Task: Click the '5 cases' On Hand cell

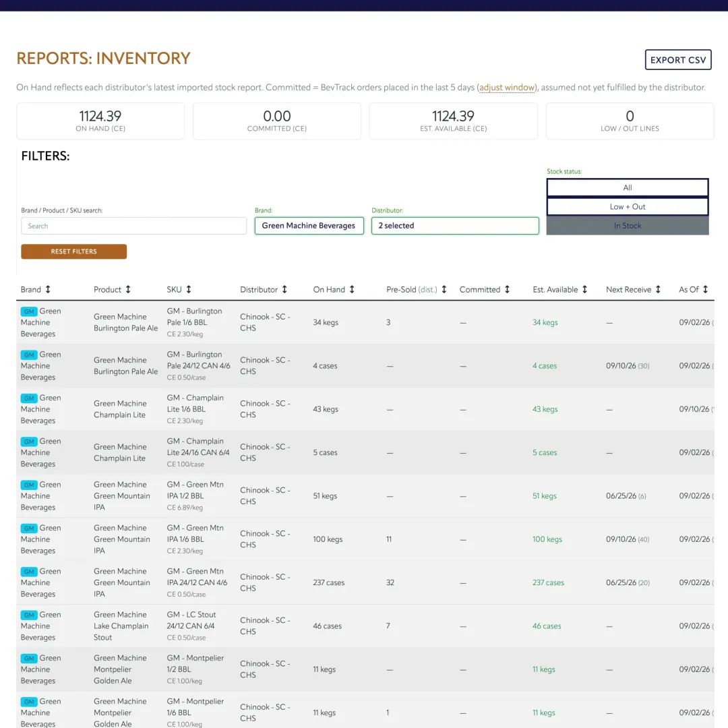Action: click(325, 452)
